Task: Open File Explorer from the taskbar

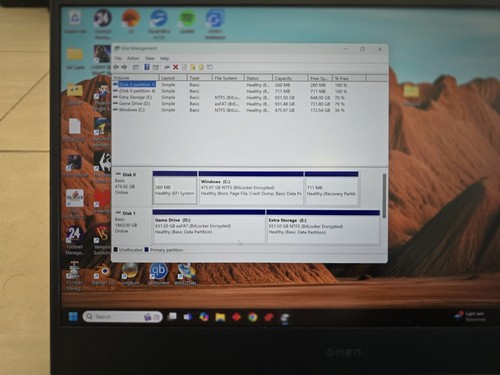Action: tap(220, 317)
